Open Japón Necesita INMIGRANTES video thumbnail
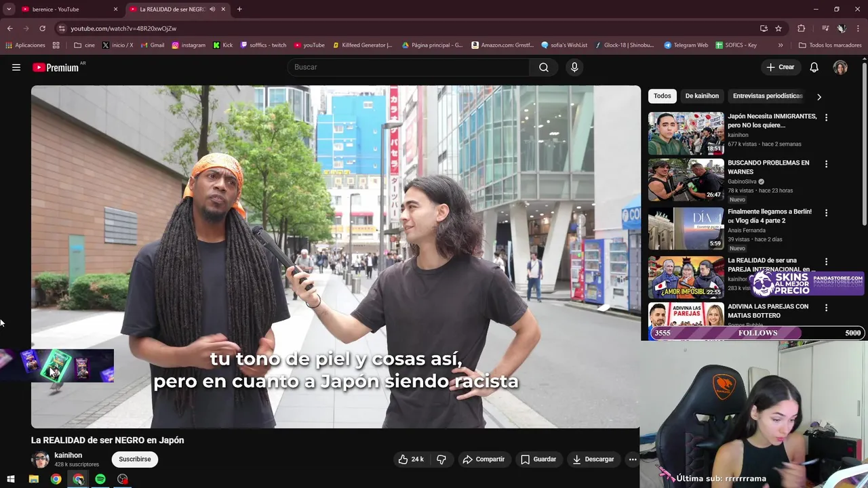The height and width of the screenshot is (488, 868). [x=686, y=134]
